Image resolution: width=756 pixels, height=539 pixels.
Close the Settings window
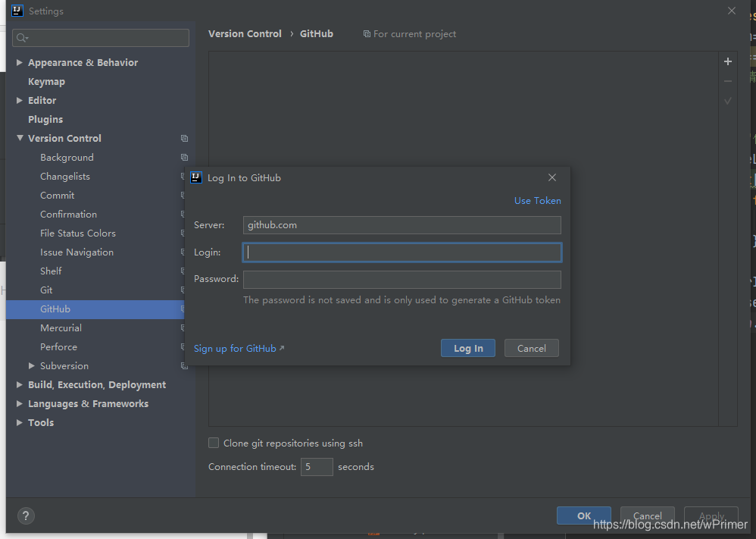(x=732, y=11)
